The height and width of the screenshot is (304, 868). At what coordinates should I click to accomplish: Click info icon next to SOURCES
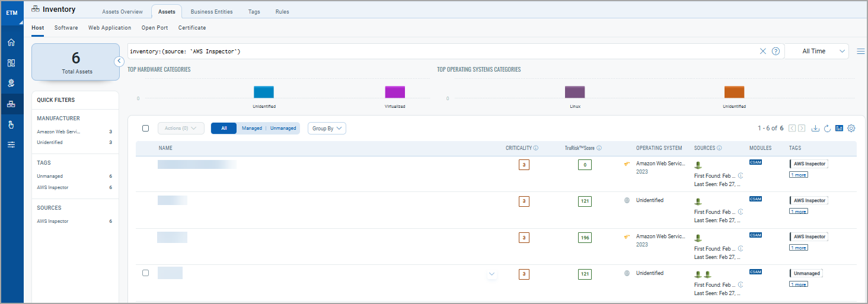[x=719, y=148]
